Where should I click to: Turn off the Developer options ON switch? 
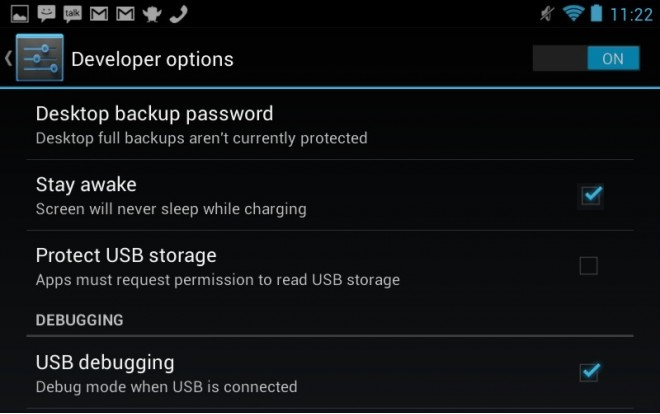click(x=586, y=58)
